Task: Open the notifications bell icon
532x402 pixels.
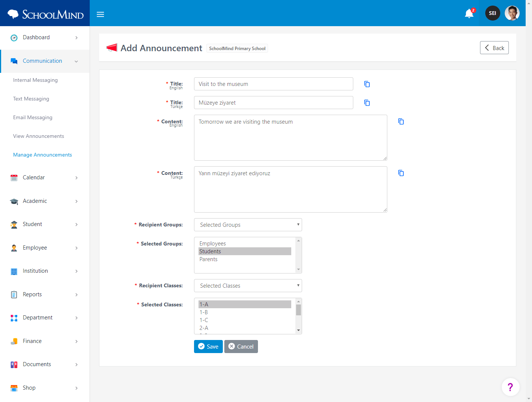Action: coord(469,14)
